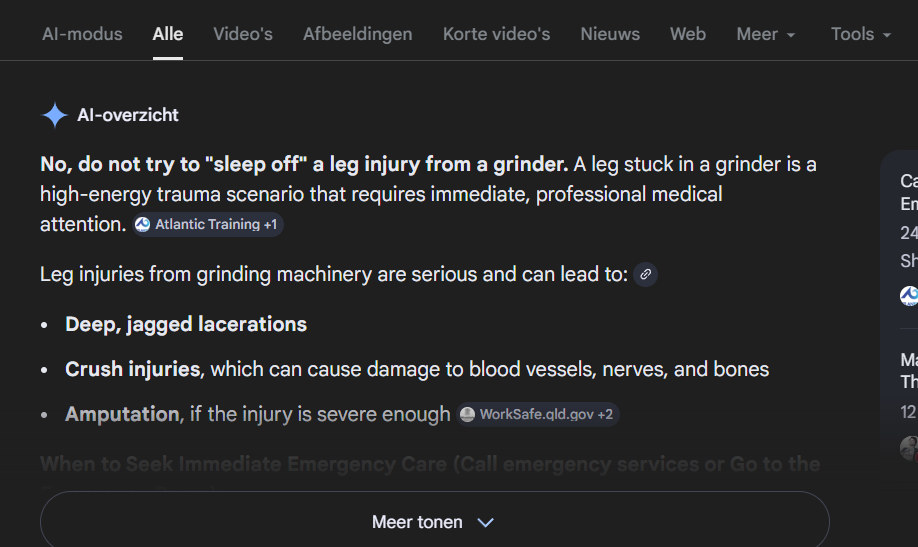The height and width of the screenshot is (547, 918).
Task: Click the AI-overzicht sparkle icon
Action: (x=54, y=115)
